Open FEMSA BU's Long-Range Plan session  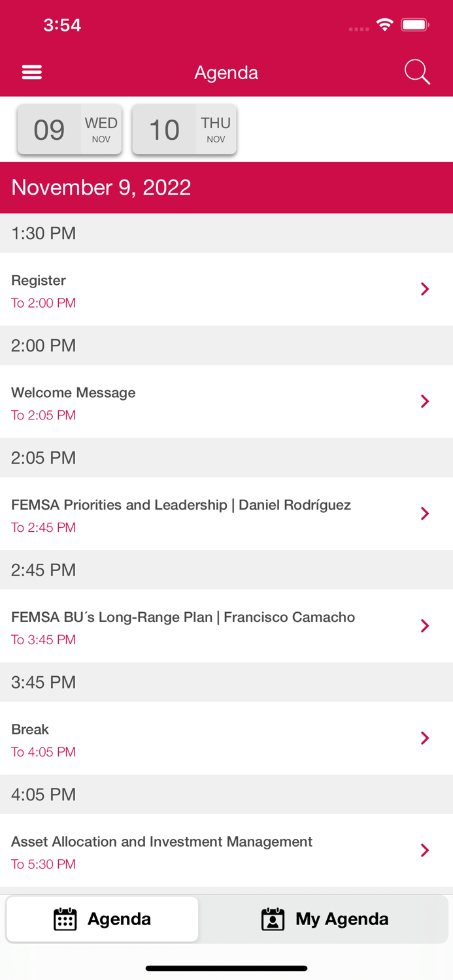point(183,617)
